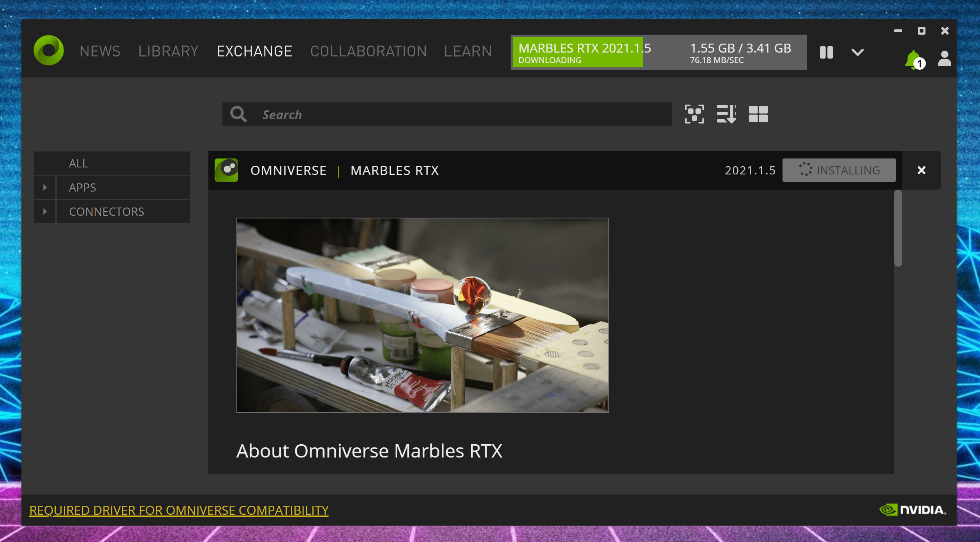Viewport: 980px width, 542px height.
Task: Open the COLLABORATION tab
Action: point(368,51)
